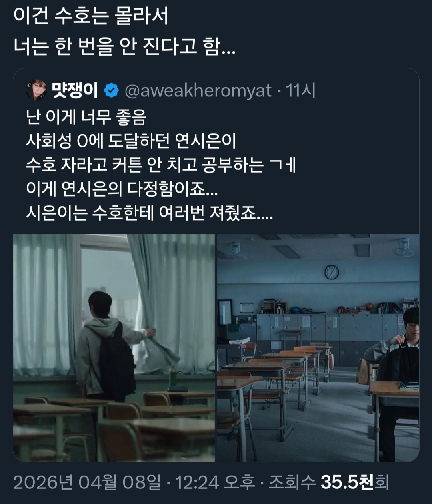The image size is (432, 504).
Task: Click the text 너는 한 번을 안 진다고 함…
Action: point(124,46)
